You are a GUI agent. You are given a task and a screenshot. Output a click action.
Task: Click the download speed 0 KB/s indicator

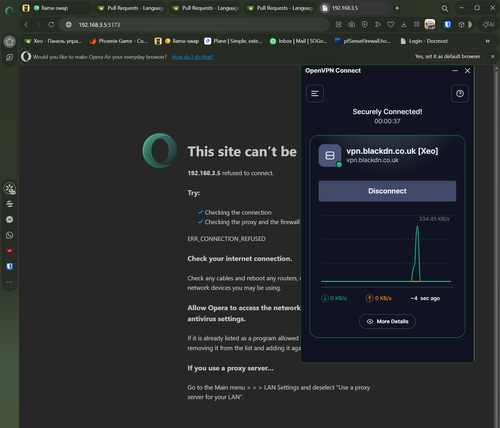334,298
